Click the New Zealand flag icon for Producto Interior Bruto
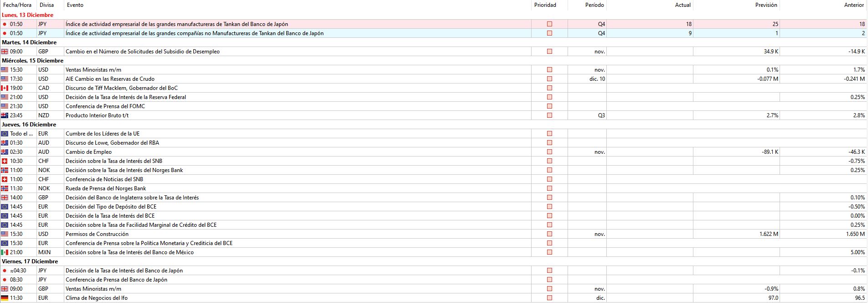Viewport: 868px width, 303px height. [5, 115]
